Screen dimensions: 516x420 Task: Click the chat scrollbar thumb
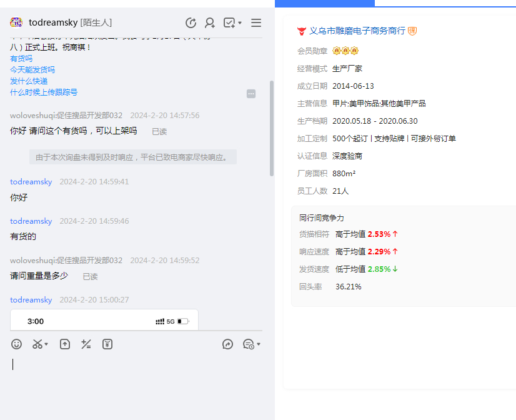271,128
